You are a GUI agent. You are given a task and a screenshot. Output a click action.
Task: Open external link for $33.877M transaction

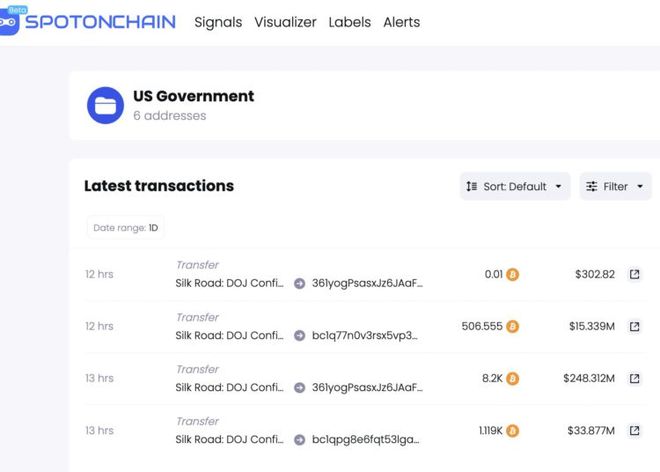coord(634,430)
